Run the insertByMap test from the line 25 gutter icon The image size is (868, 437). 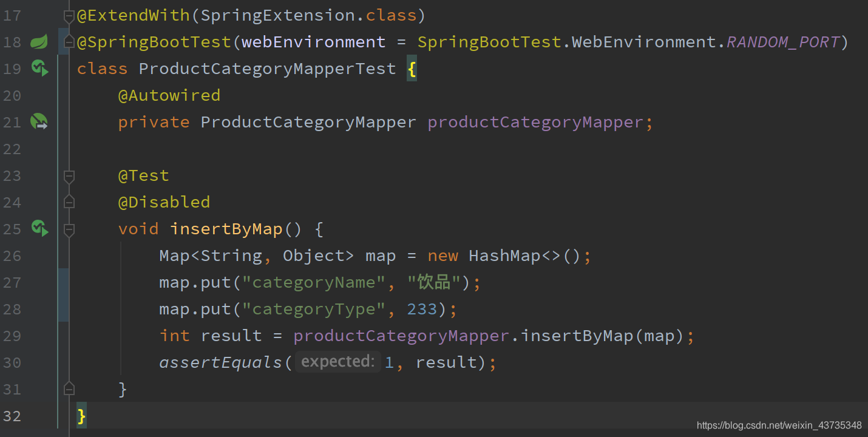pyautogui.click(x=39, y=229)
